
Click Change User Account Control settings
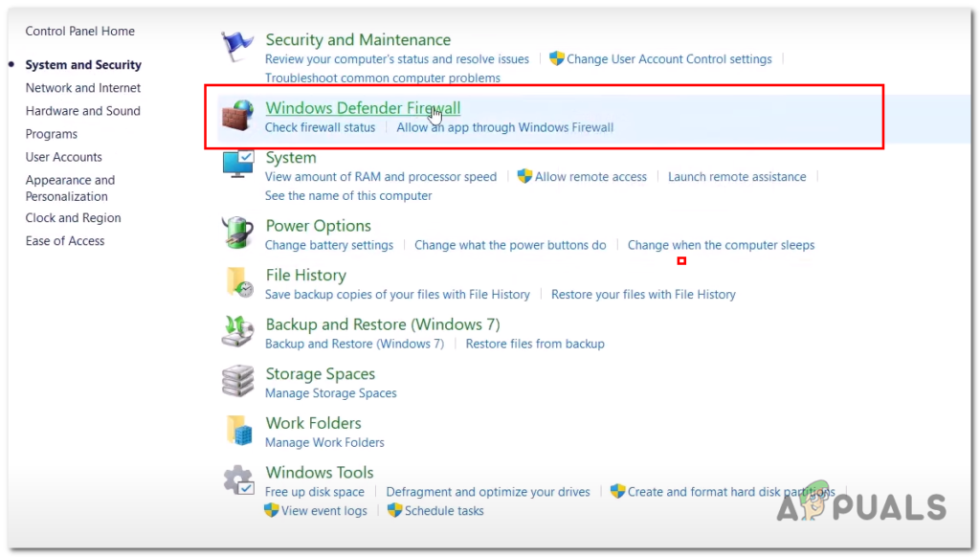pyautogui.click(x=669, y=59)
